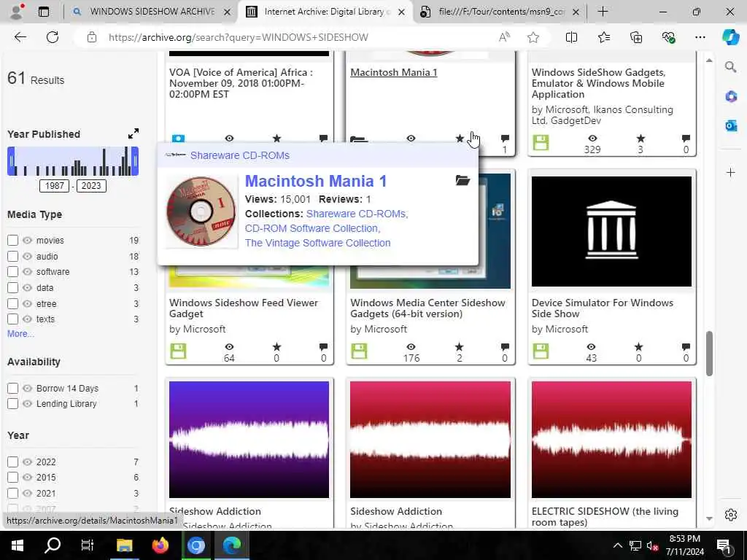Check the movies media type box

(13, 241)
